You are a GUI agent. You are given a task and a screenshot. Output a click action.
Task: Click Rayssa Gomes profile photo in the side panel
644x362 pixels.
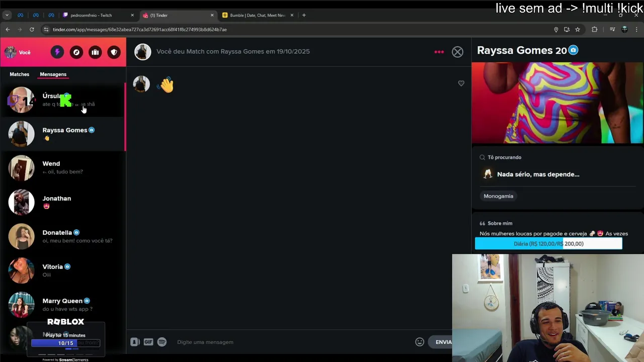(x=557, y=103)
